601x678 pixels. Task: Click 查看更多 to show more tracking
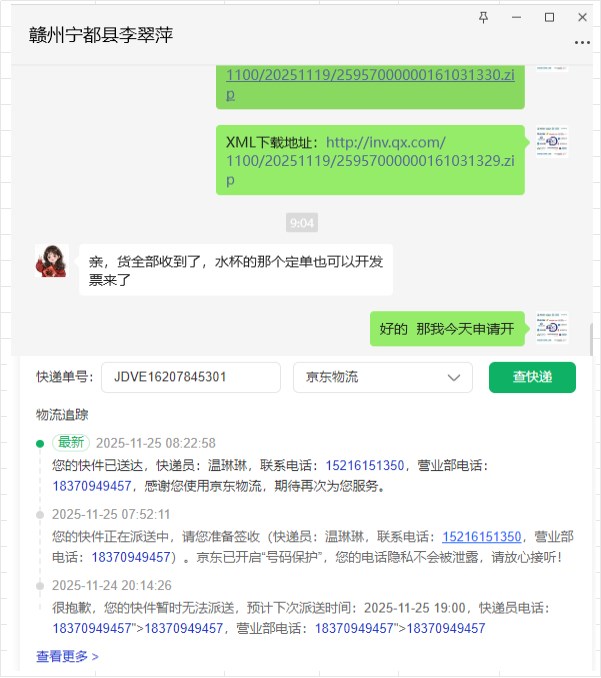point(67,656)
